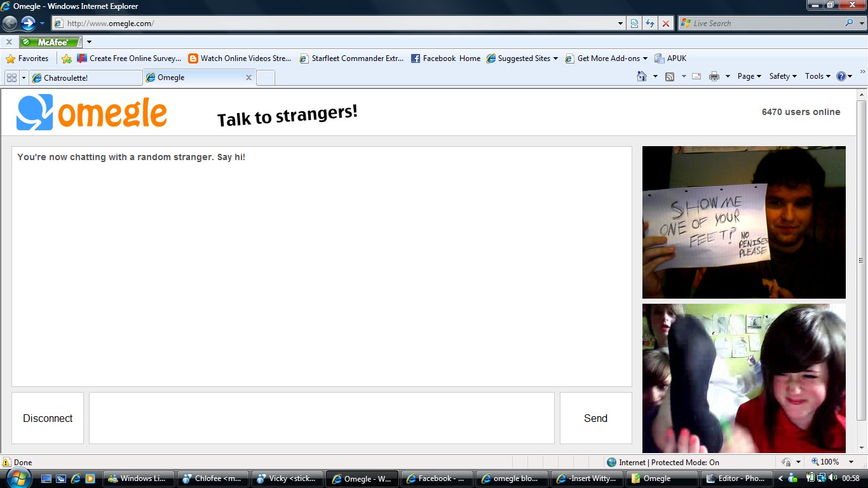Click the Omegle logo
868x488 pixels.
point(92,112)
